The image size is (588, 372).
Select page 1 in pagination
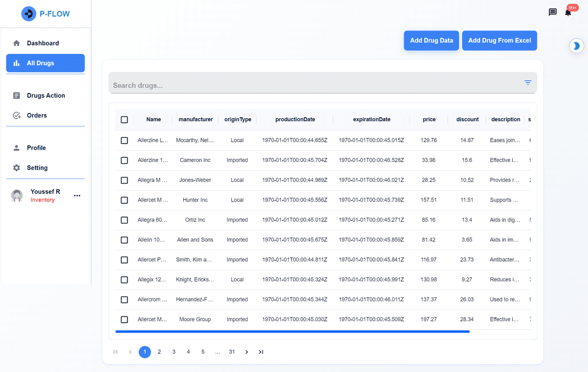pyautogui.click(x=145, y=352)
